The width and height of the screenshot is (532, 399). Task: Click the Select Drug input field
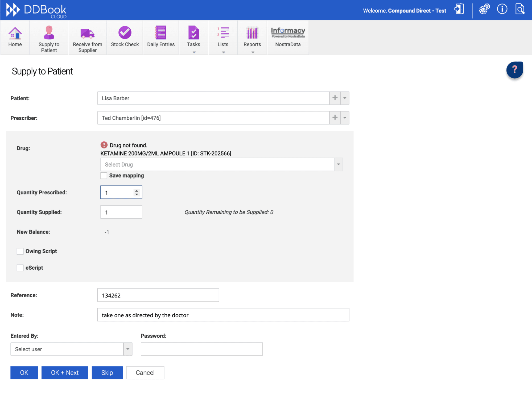tap(217, 164)
